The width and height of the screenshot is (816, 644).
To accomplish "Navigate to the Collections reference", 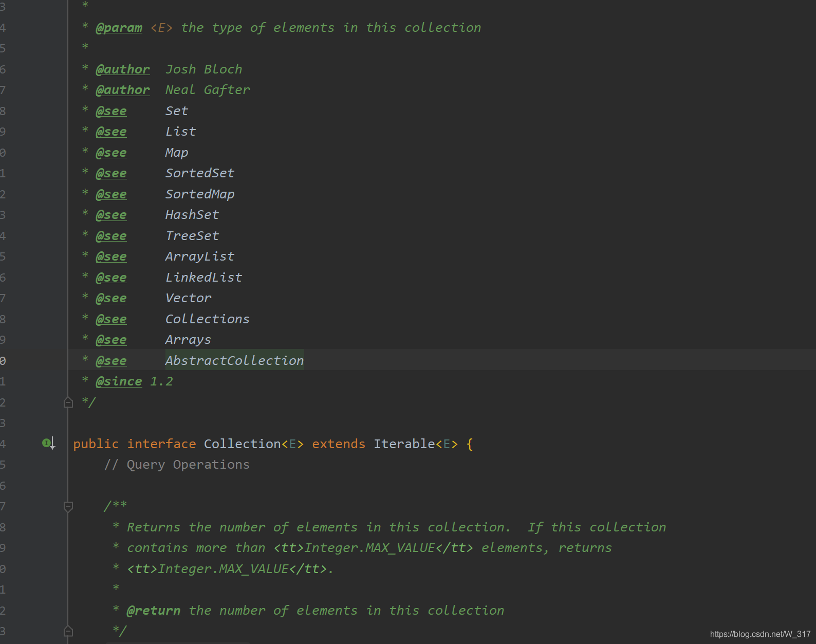I will click(x=208, y=319).
